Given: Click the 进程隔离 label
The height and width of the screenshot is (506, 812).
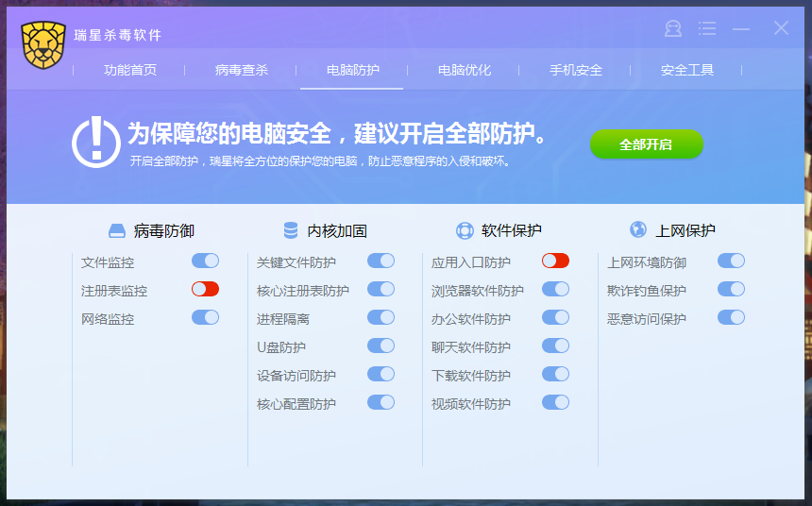Looking at the screenshot, I should pyautogui.click(x=282, y=319).
